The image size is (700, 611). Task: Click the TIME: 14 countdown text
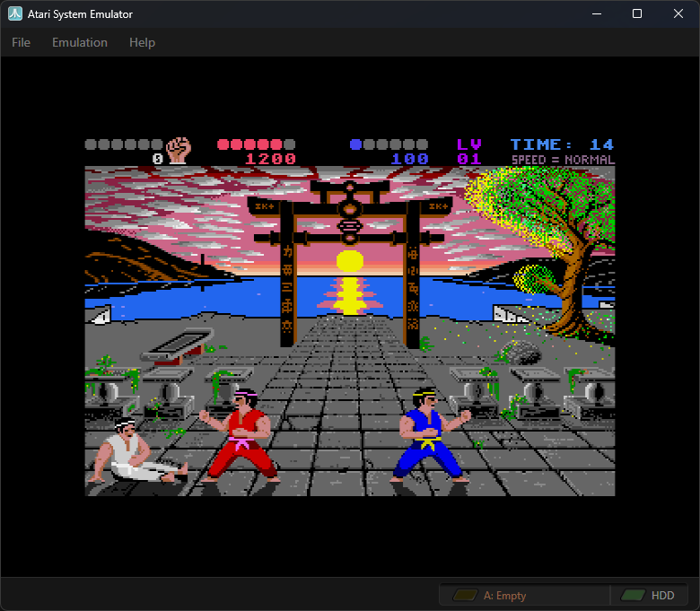coord(562,144)
